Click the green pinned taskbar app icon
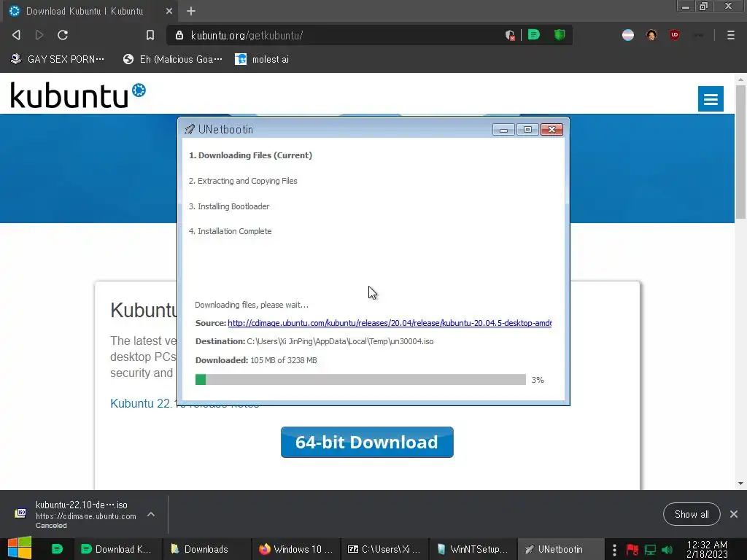This screenshot has width=747, height=560. (57, 549)
